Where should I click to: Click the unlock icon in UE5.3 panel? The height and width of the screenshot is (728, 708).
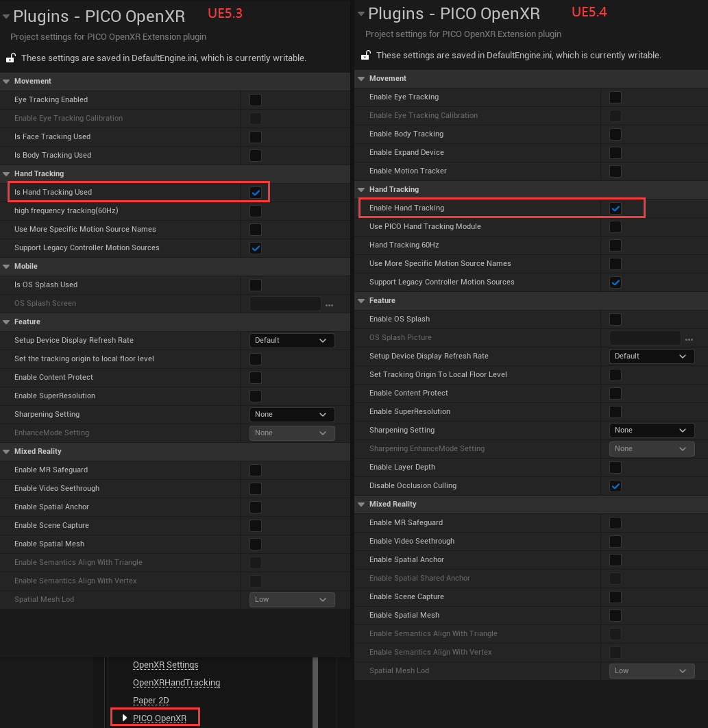(11, 58)
